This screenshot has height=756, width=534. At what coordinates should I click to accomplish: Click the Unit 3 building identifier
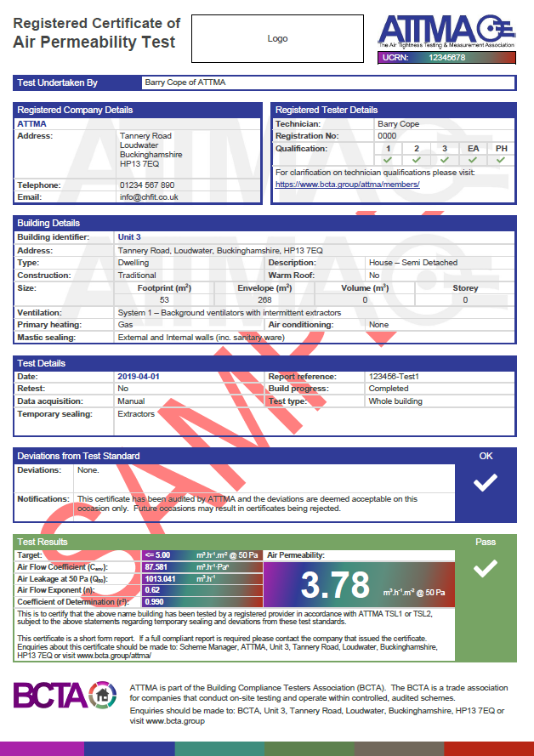[130, 237]
